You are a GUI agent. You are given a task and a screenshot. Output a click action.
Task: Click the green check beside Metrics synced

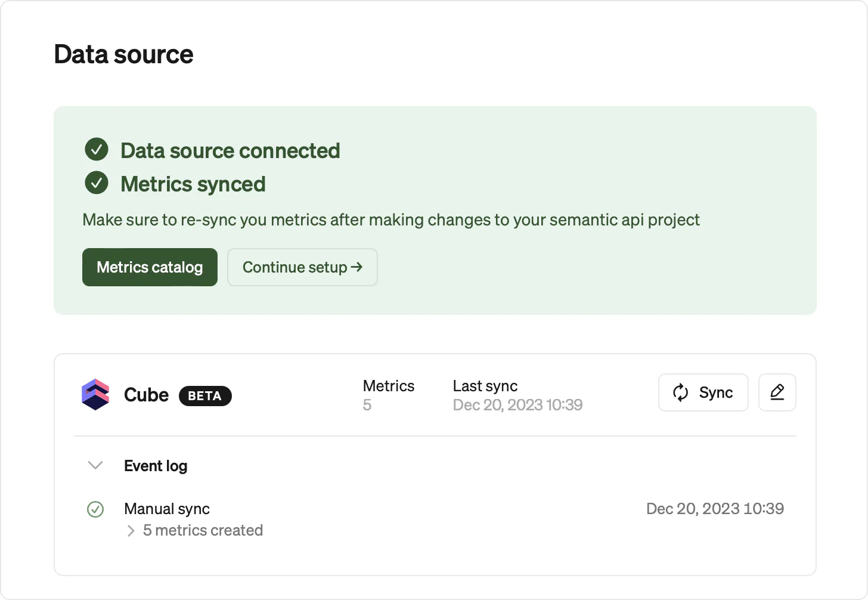coord(97,183)
